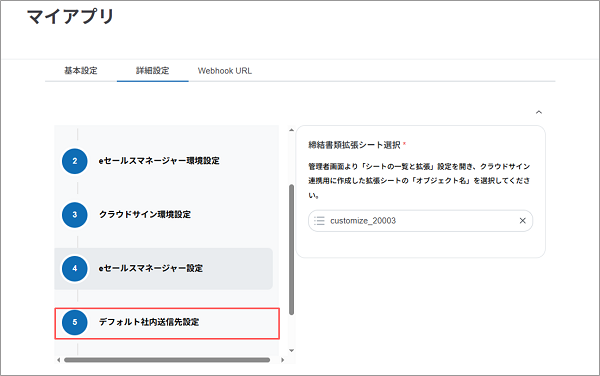This screenshot has height=376, width=600.
Task: Click the 締結書類拡張シート選択 label
Action: (354, 145)
